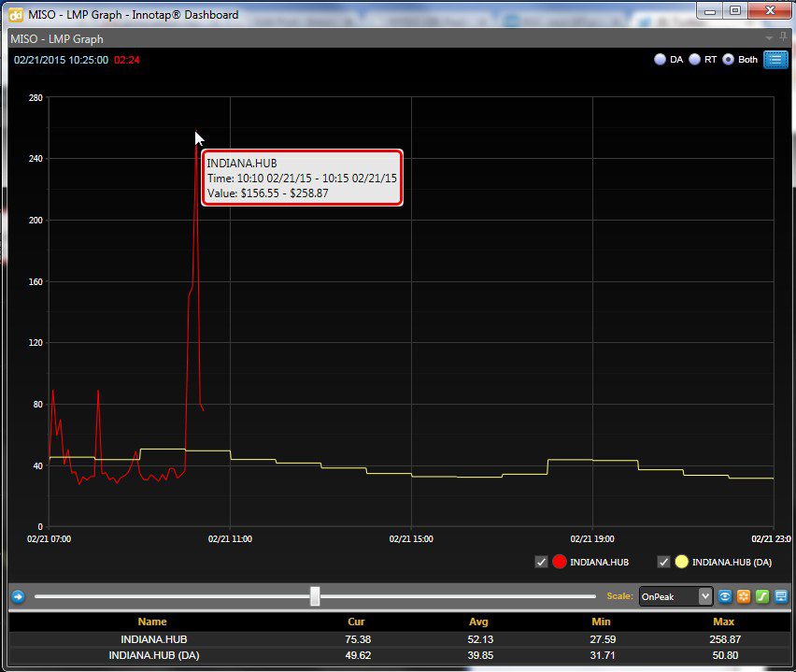Click the red INDIANA.HUB legend color circle
The width and height of the screenshot is (796, 672).
coord(560,562)
